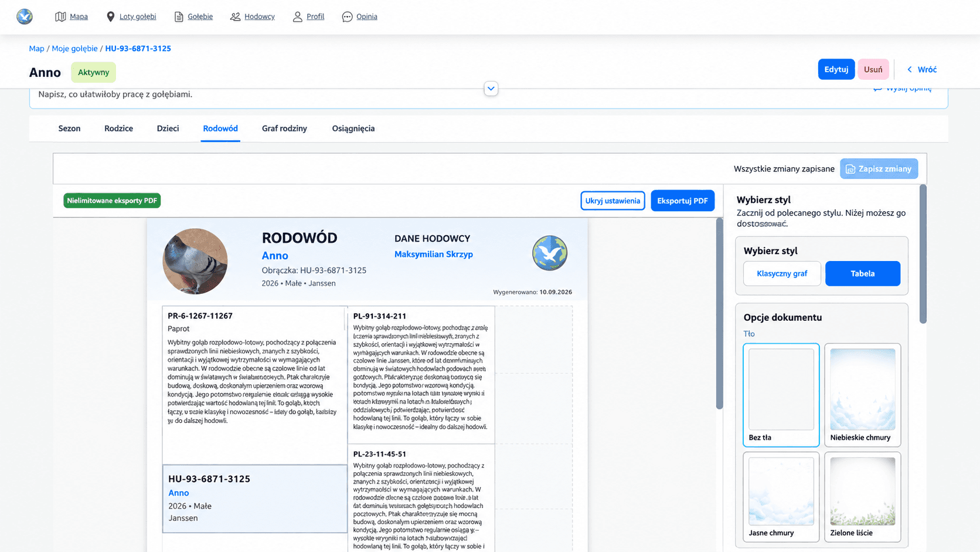The image size is (980, 552).
Task: Click the Aktywny status badge
Action: pos(94,72)
